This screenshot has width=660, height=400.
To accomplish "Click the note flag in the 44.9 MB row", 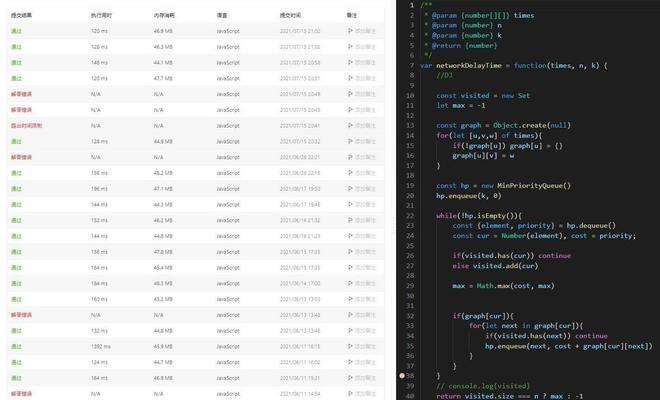I will 350,141.
